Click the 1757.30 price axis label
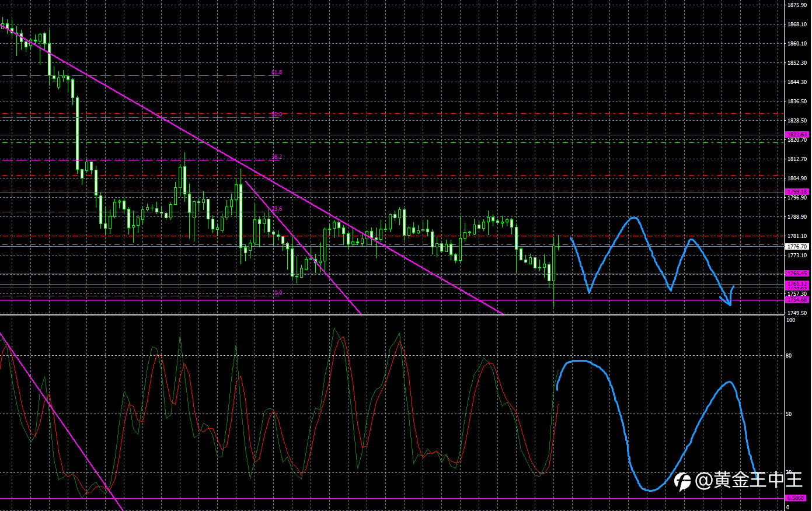The image size is (812, 511). (x=797, y=294)
